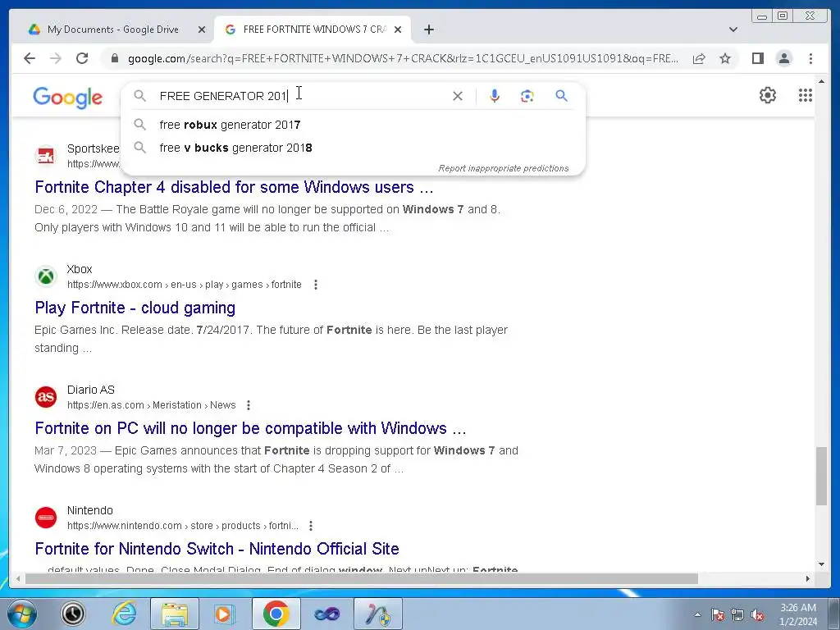The width and height of the screenshot is (840, 630).
Task: Show hidden system tray icons
Action: pyautogui.click(x=697, y=614)
